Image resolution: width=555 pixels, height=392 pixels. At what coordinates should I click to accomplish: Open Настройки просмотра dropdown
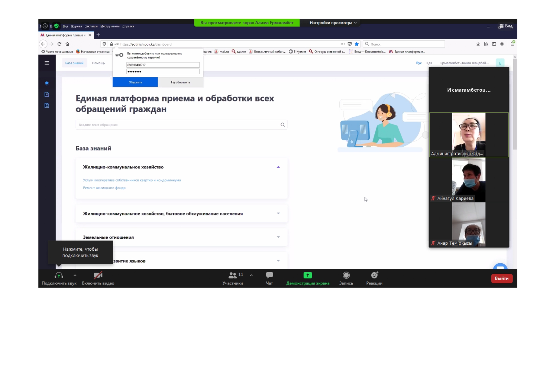[333, 23]
